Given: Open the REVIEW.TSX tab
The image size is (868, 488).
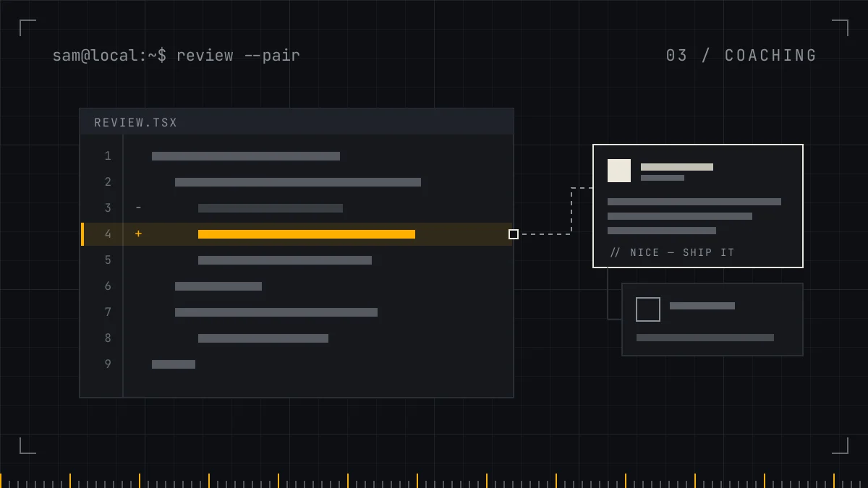Looking at the screenshot, I should point(136,123).
